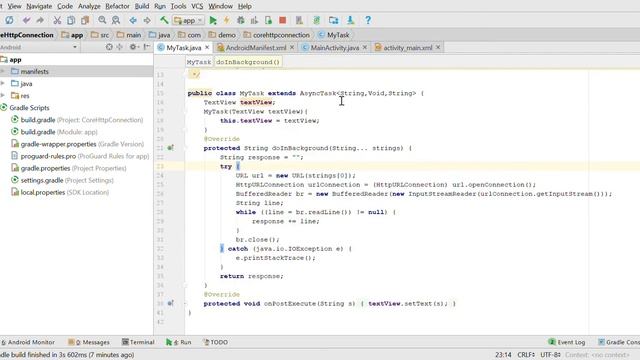Close the MainActivity.java tab
Viewport: 640px width, 360px height.
(364, 48)
